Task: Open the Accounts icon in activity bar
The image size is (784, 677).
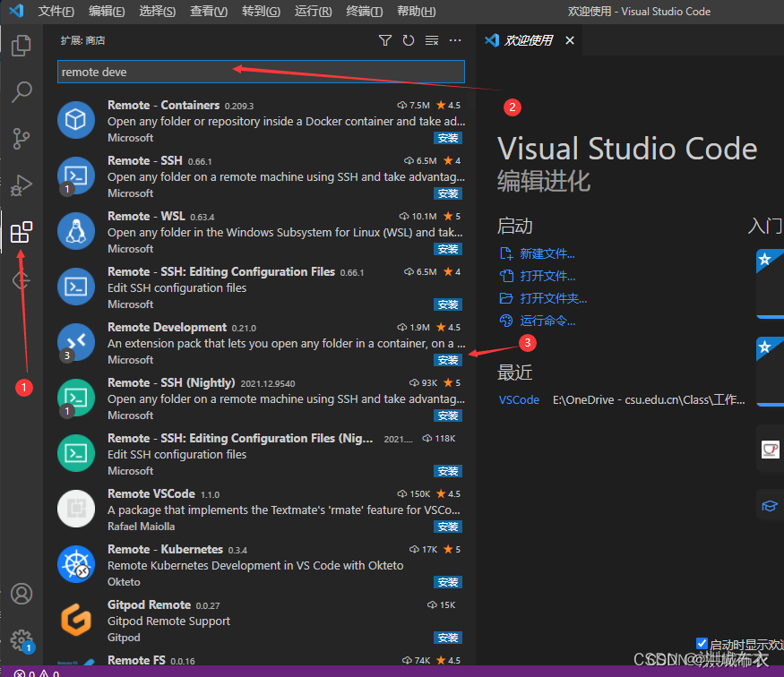Action: tap(22, 594)
